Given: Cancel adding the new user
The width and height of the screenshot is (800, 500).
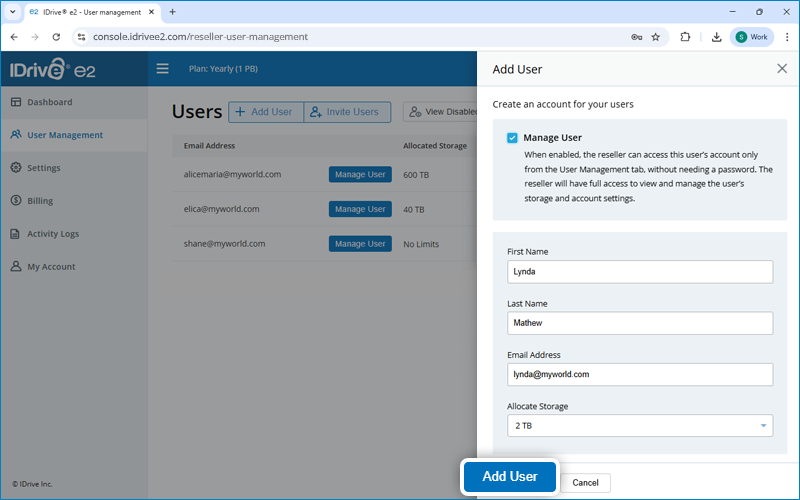Looking at the screenshot, I should tap(585, 483).
